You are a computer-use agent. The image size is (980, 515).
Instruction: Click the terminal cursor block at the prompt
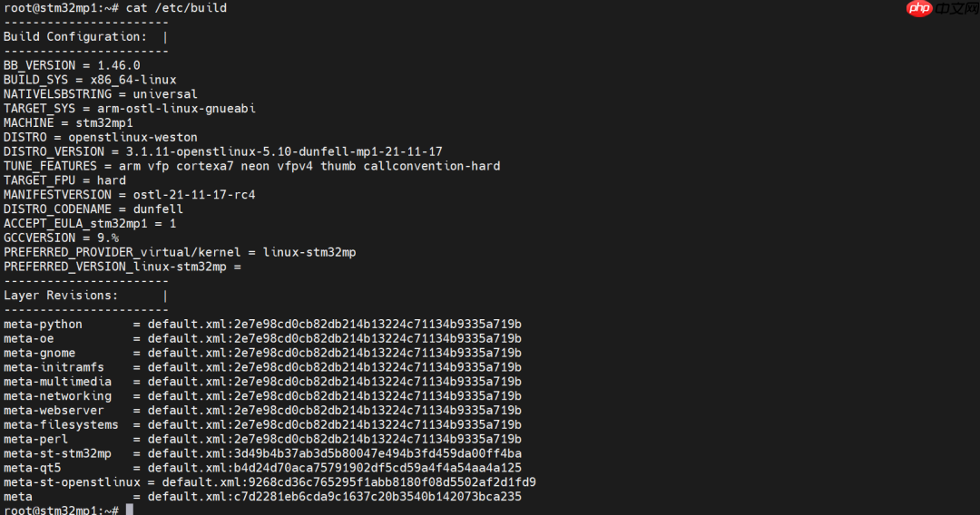(x=130, y=510)
